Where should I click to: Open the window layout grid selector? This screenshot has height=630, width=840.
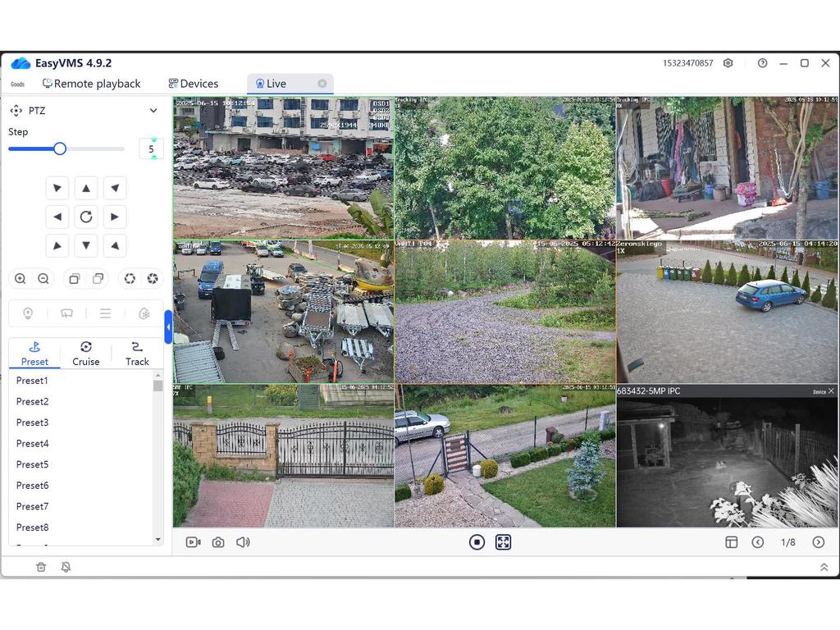pos(731,542)
